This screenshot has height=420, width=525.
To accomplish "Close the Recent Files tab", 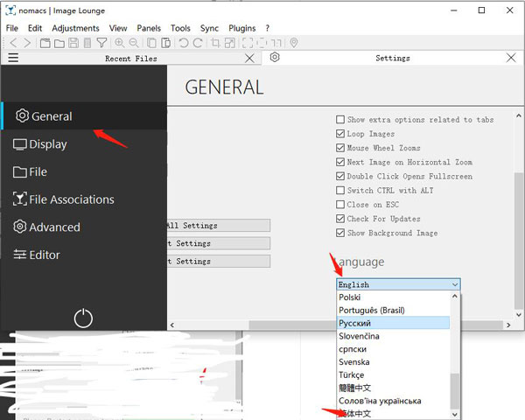I will click(x=250, y=58).
